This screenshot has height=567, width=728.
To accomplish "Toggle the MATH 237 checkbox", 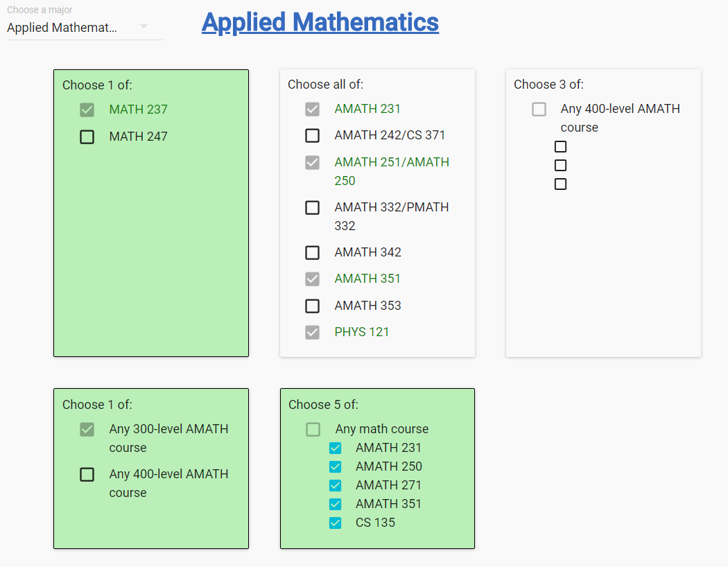I will [87, 110].
